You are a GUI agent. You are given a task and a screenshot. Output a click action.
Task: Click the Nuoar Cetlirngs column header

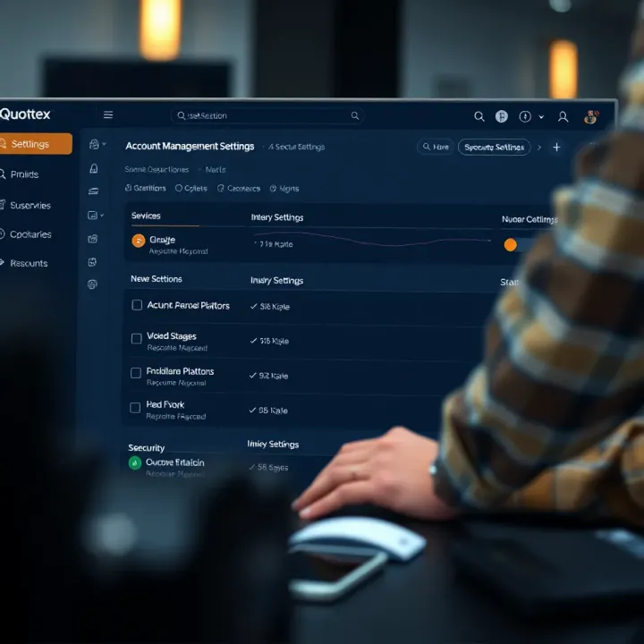click(x=530, y=219)
